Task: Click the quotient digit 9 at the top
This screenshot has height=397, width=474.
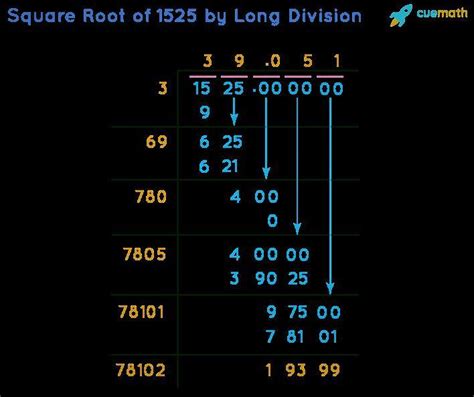Action: 239,61
